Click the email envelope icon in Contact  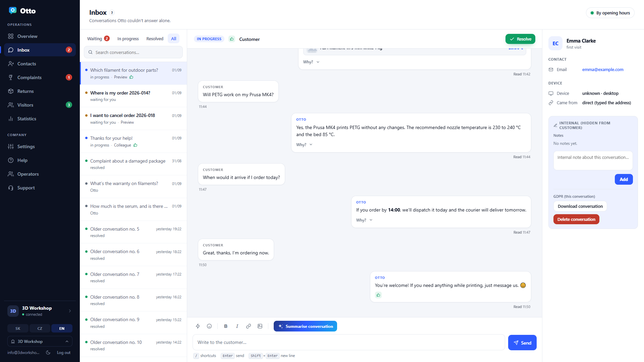tap(551, 69)
